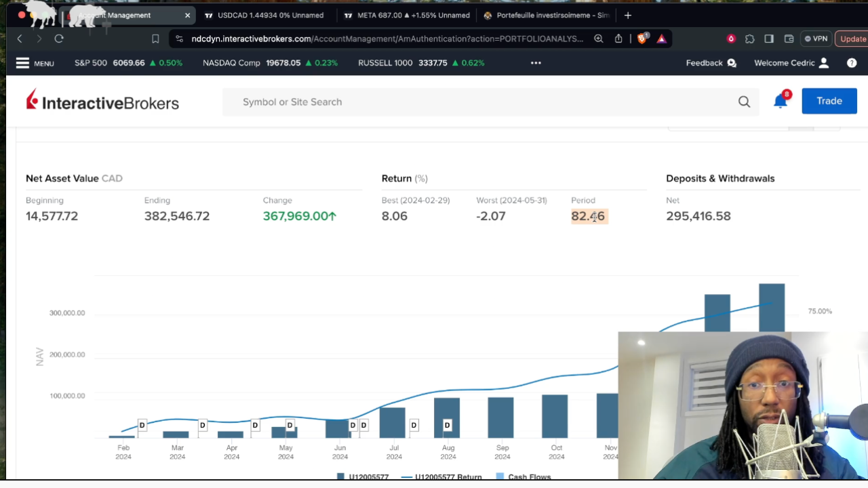Click the highlighted Period return 82.46
868x488 pixels.
(588, 216)
